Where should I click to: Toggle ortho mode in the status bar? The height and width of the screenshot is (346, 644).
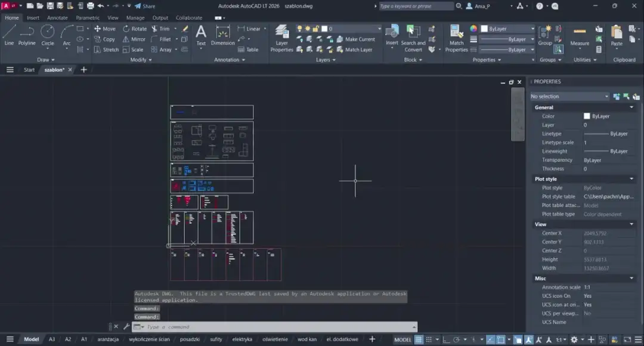(445, 339)
